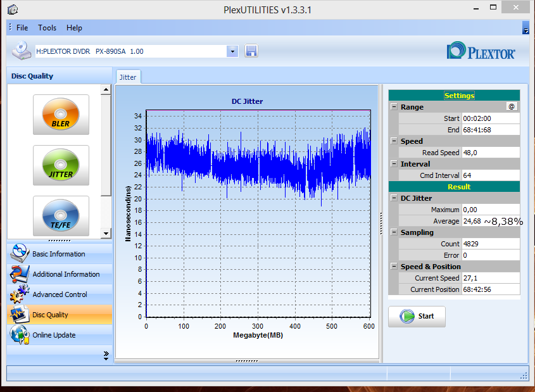Collapse the Range settings group
The width and height of the screenshot is (535, 392).
pyautogui.click(x=394, y=107)
